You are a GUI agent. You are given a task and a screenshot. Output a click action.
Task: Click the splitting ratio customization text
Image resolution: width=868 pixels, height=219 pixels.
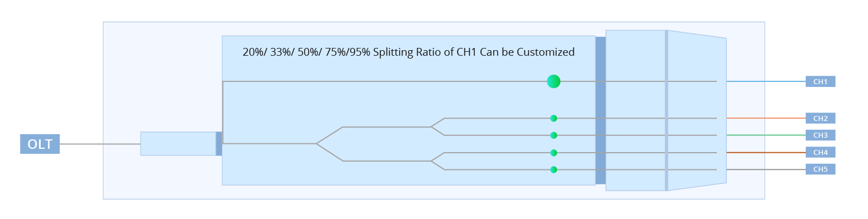(409, 52)
